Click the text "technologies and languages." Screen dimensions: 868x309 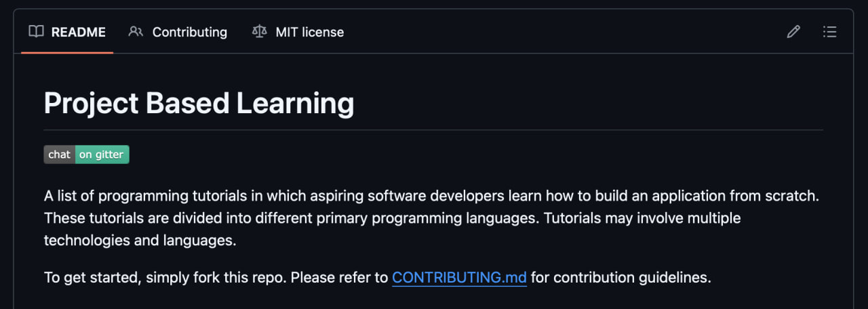click(140, 240)
